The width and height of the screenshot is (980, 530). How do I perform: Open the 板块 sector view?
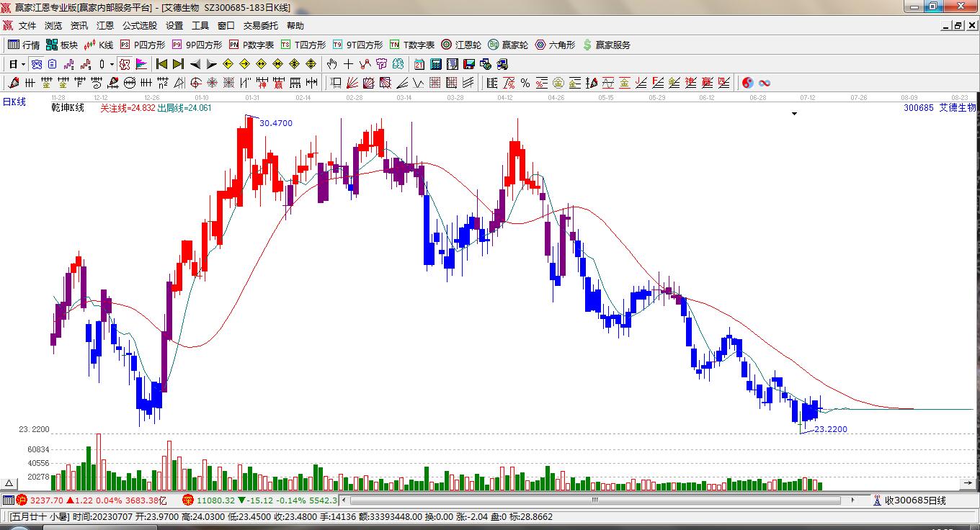point(62,45)
